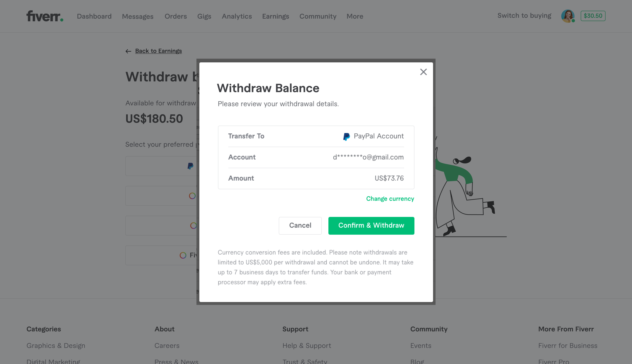
Task: Click the Change currency link
Action: point(390,199)
